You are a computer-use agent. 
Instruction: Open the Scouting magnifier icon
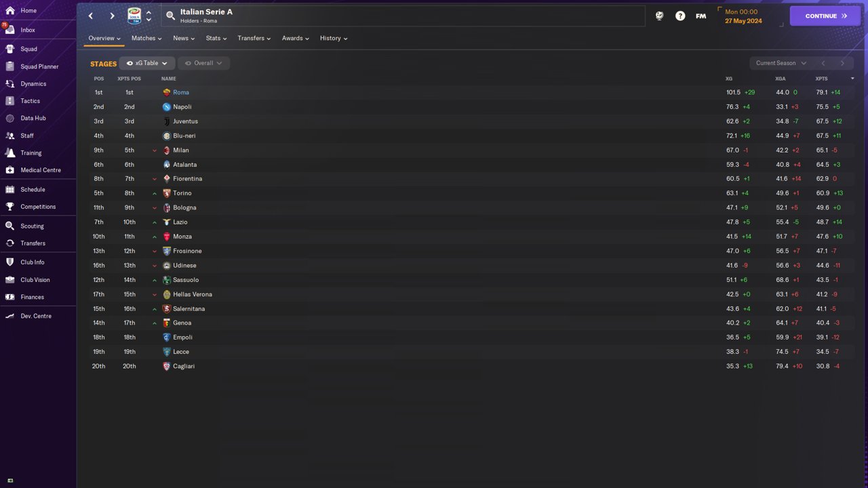tap(9, 226)
